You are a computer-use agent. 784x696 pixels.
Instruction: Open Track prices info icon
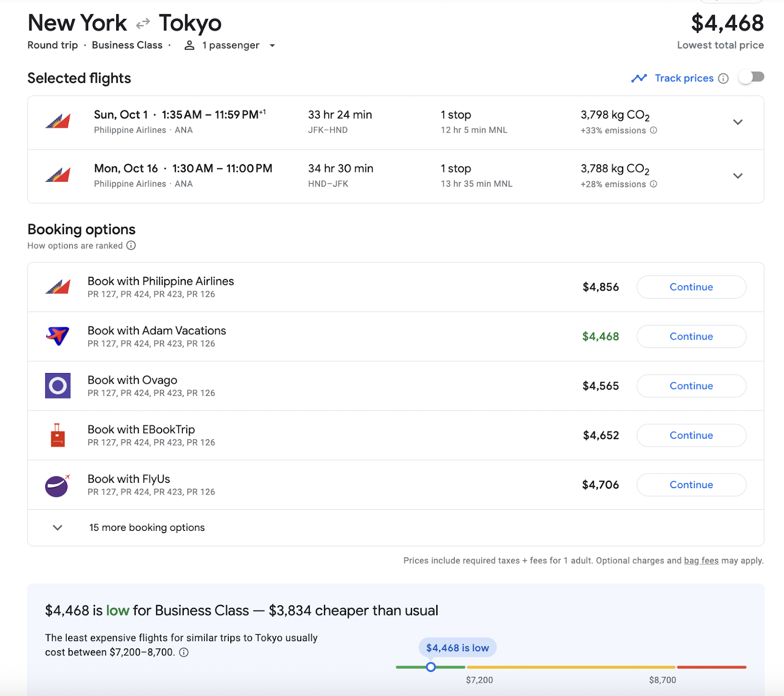coord(723,78)
